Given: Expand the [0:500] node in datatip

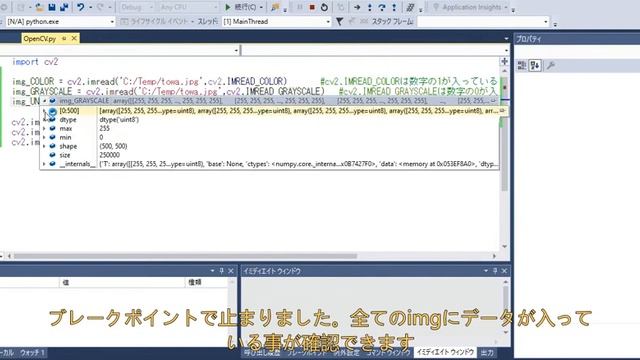Looking at the screenshot, I should click(x=44, y=111).
